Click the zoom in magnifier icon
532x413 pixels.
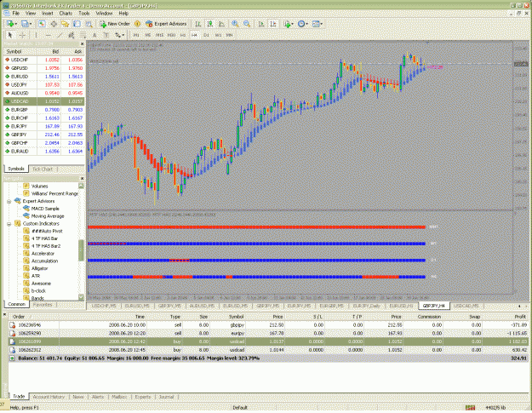click(x=235, y=24)
